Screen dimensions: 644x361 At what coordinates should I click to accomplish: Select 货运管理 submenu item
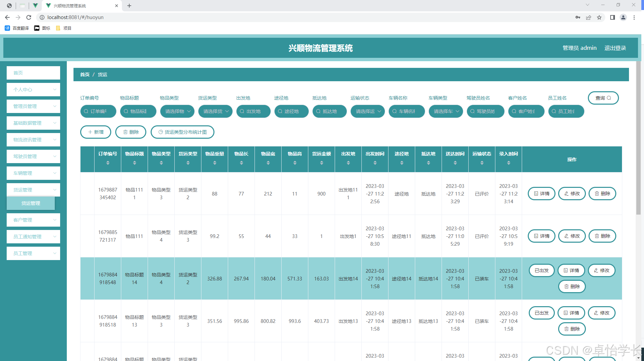coord(31,203)
